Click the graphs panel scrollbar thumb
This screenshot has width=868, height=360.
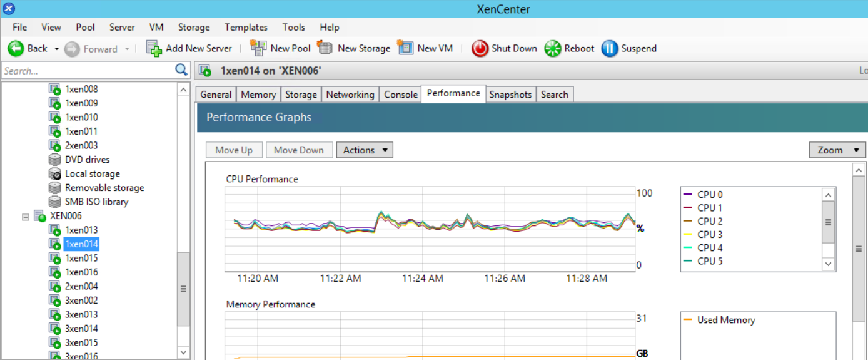pos(859,249)
